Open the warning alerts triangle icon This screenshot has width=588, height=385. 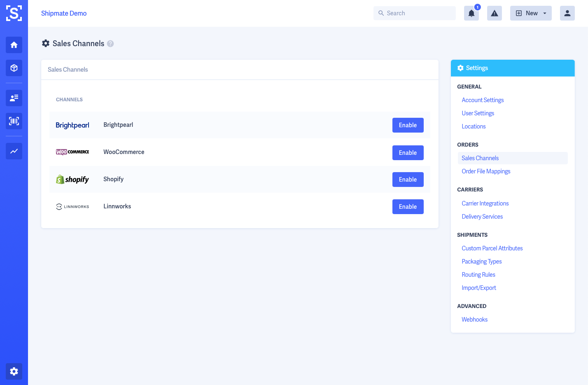(495, 13)
